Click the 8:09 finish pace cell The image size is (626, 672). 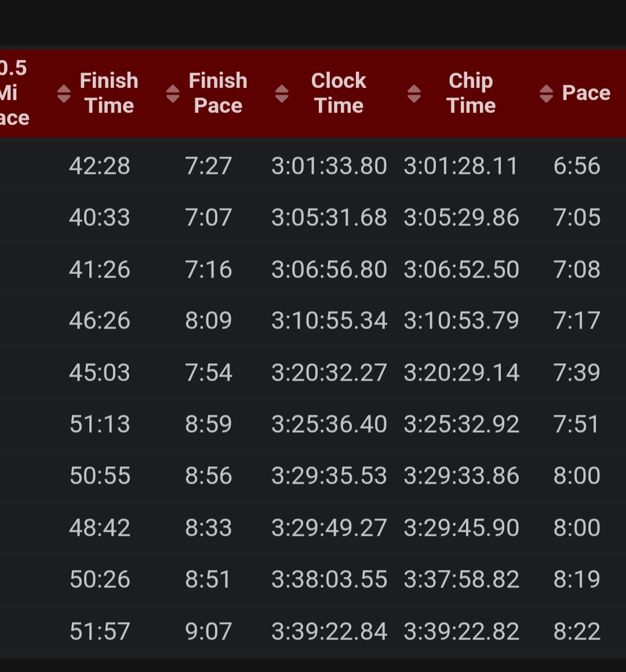[x=209, y=321]
